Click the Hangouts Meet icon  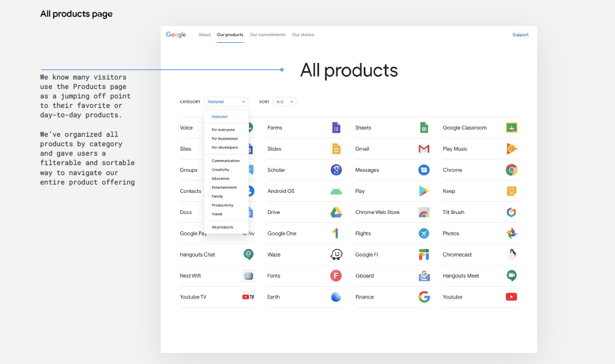pyautogui.click(x=512, y=276)
